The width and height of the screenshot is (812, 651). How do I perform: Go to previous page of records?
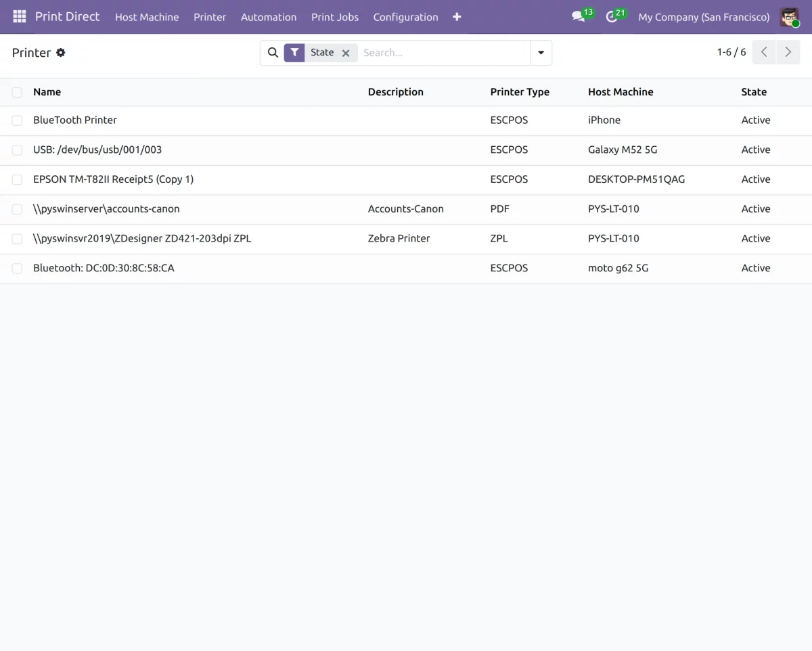point(764,52)
